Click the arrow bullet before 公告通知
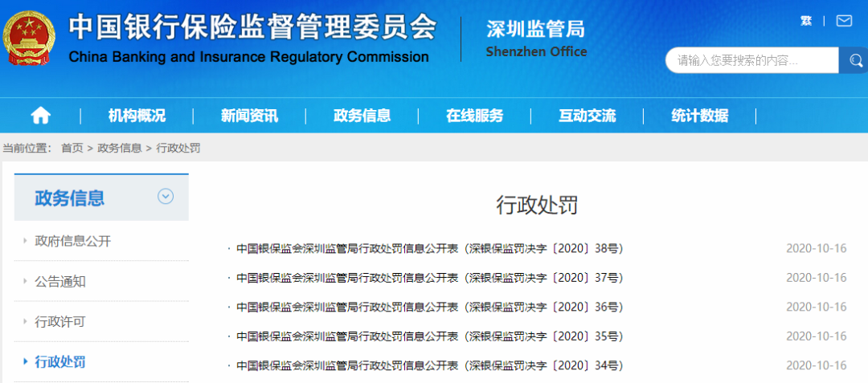Screen dimensions: 868x383 pyautogui.click(x=25, y=282)
